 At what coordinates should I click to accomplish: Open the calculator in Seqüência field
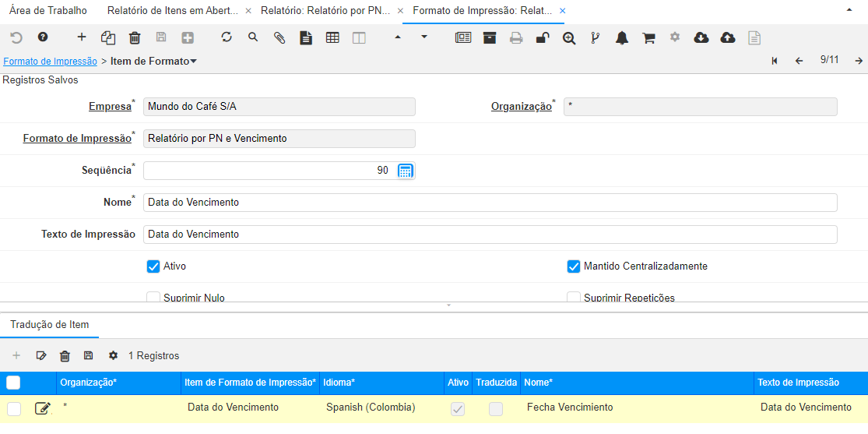tap(406, 171)
